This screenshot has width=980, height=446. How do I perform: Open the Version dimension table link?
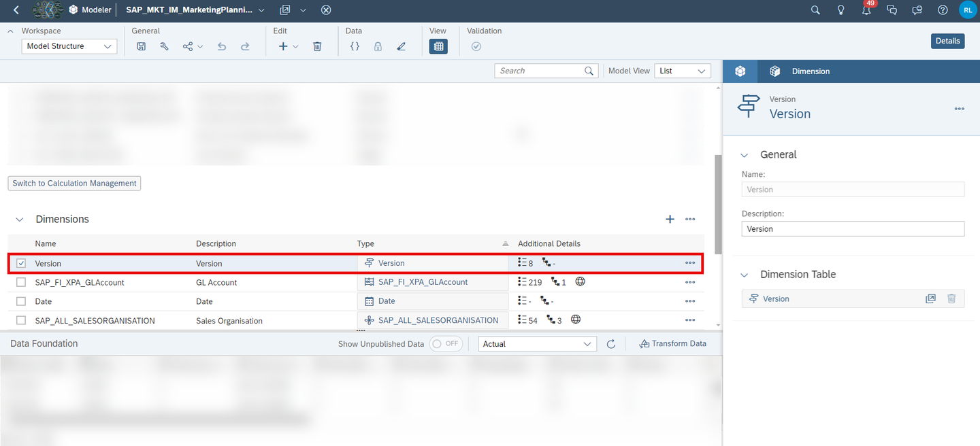click(776, 298)
